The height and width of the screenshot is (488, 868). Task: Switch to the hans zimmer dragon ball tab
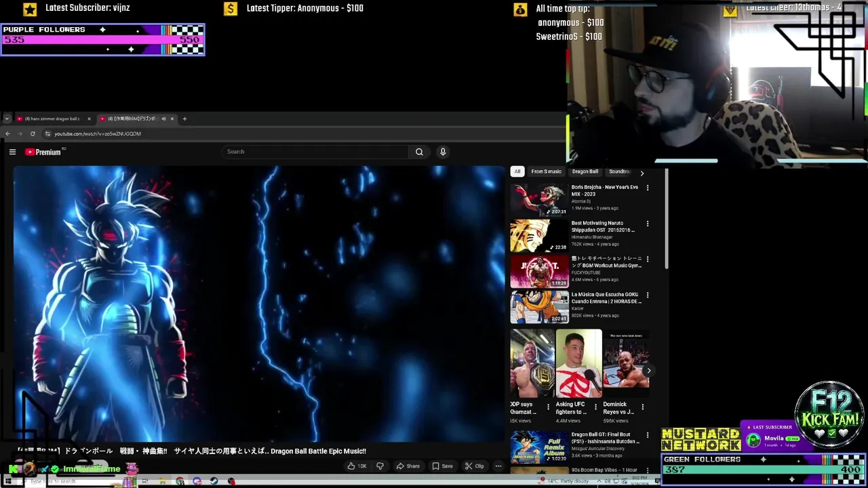pos(53,119)
